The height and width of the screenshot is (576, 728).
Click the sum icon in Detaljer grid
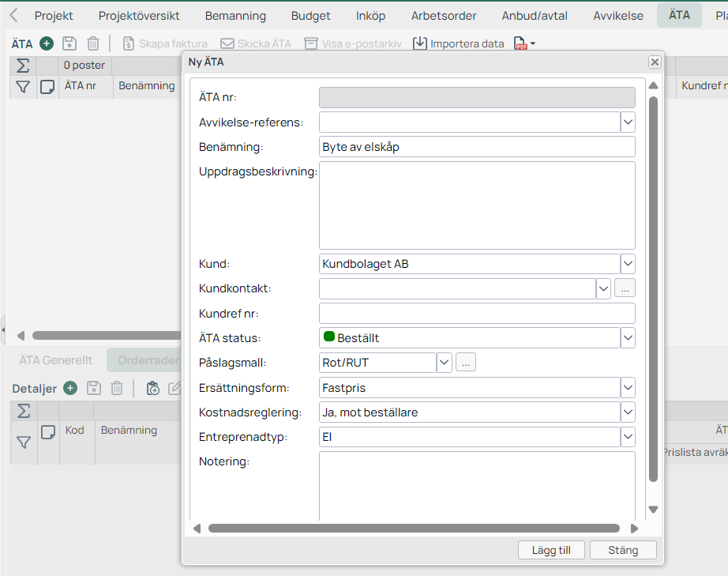(24, 411)
